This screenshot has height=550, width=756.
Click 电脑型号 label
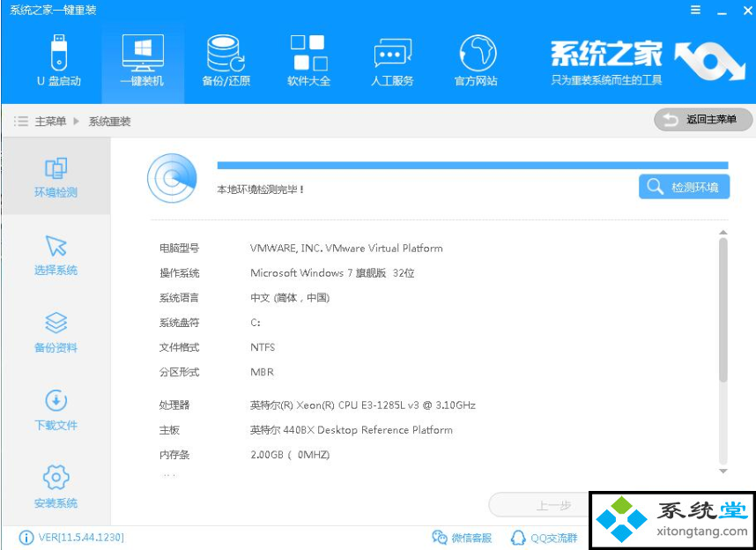(179, 249)
